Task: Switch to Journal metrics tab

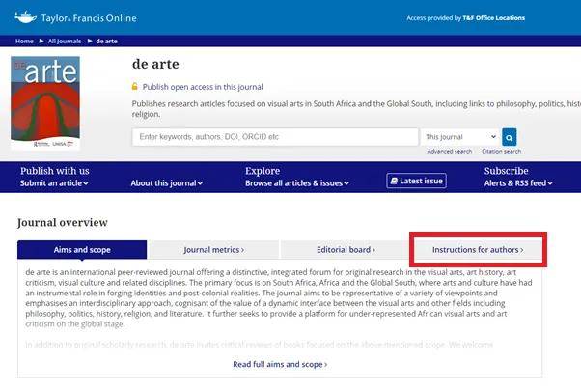Action: coord(214,250)
